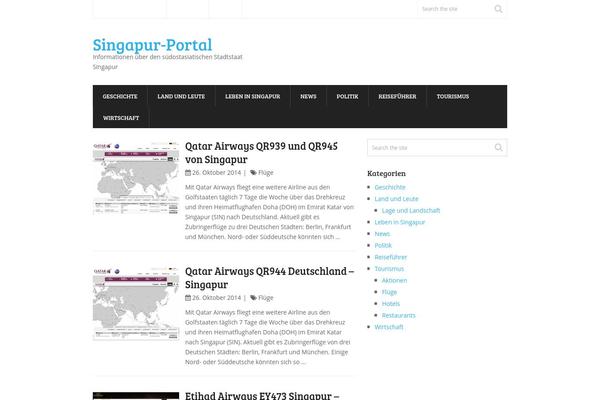
Task: Open the Etihad Airways EY473 article title
Action: (x=262, y=395)
